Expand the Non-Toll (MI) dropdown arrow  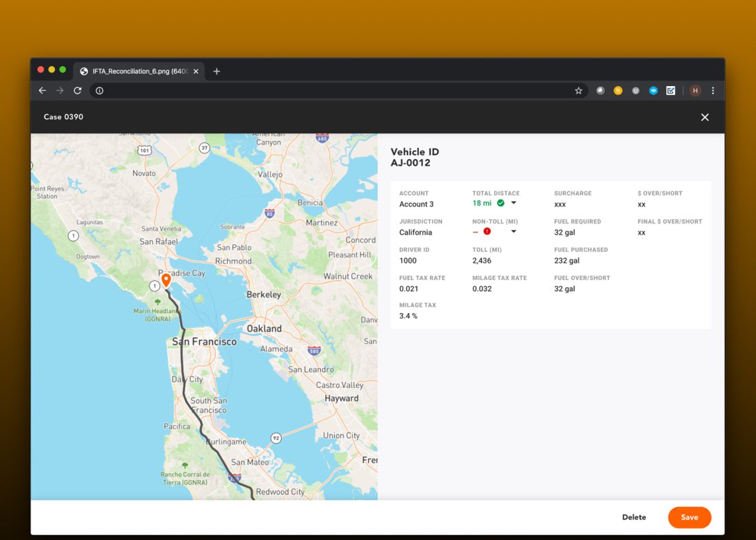[x=513, y=231]
